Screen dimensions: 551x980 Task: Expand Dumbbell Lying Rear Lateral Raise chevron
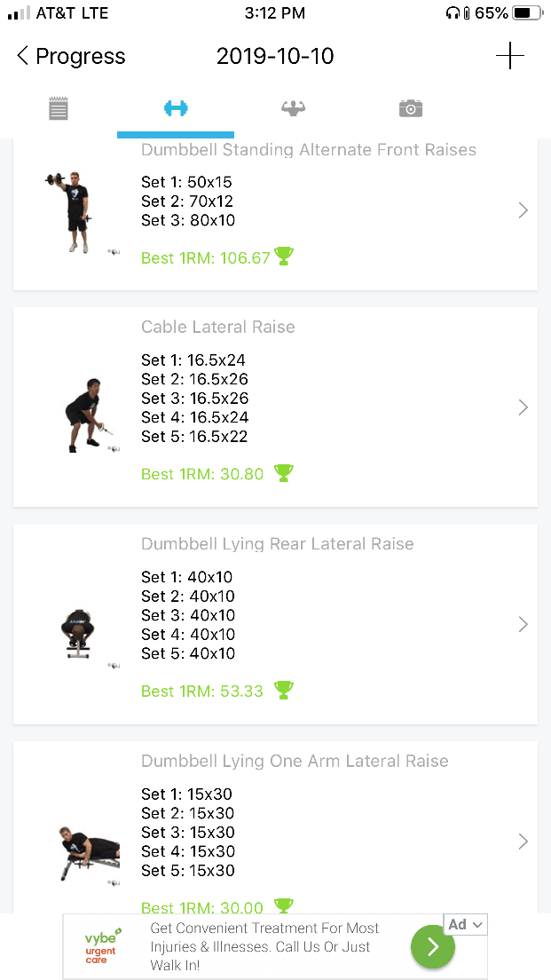pyautogui.click(x=523, y=624)
